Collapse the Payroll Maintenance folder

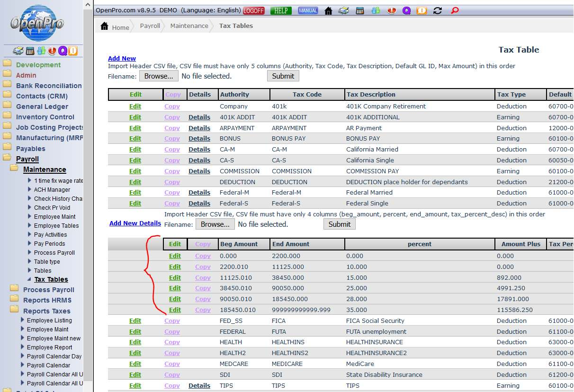point(45,169)
